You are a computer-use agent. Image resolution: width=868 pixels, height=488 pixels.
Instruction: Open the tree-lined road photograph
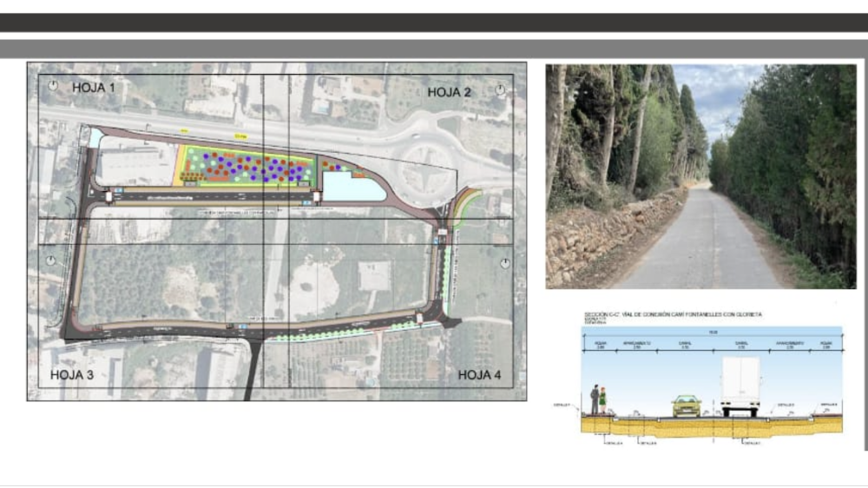pos(700,176)
